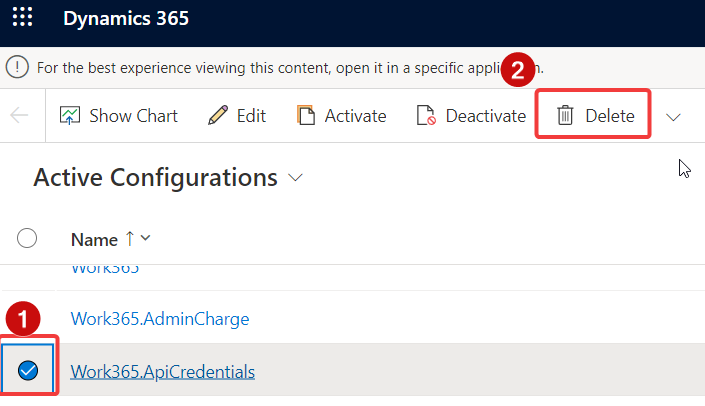The image size is (705, 406).
Task: Click the Edit pencil icon
Action: pos(218,115)
